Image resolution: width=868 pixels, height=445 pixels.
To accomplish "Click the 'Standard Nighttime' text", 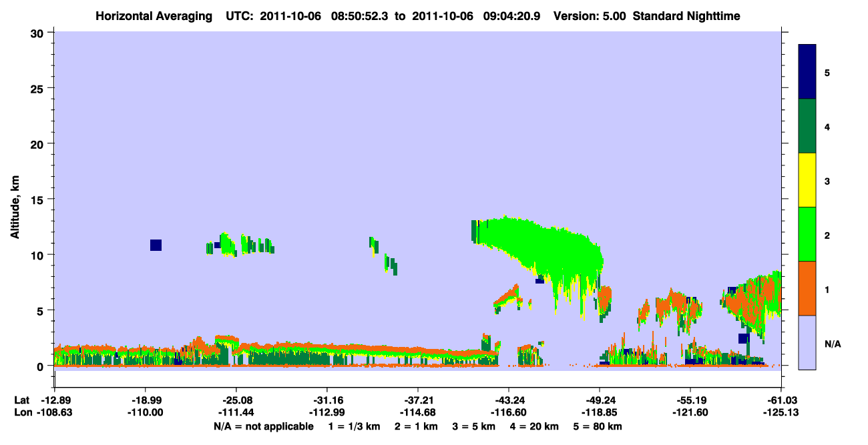I will 685,16.
